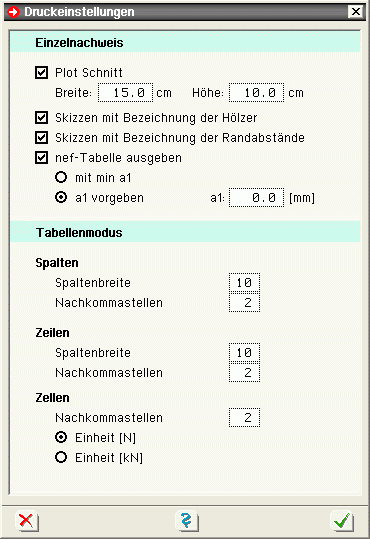The height and width of the screenshot is (539, 370).
Task: Click the Breite input field
Action: [x=126, y=92]
